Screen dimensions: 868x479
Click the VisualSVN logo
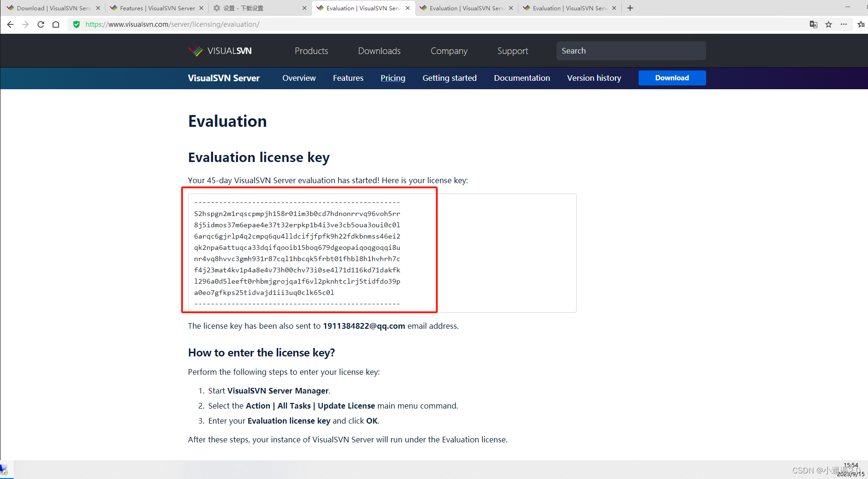pyautogui.click(x=220, y=51)
